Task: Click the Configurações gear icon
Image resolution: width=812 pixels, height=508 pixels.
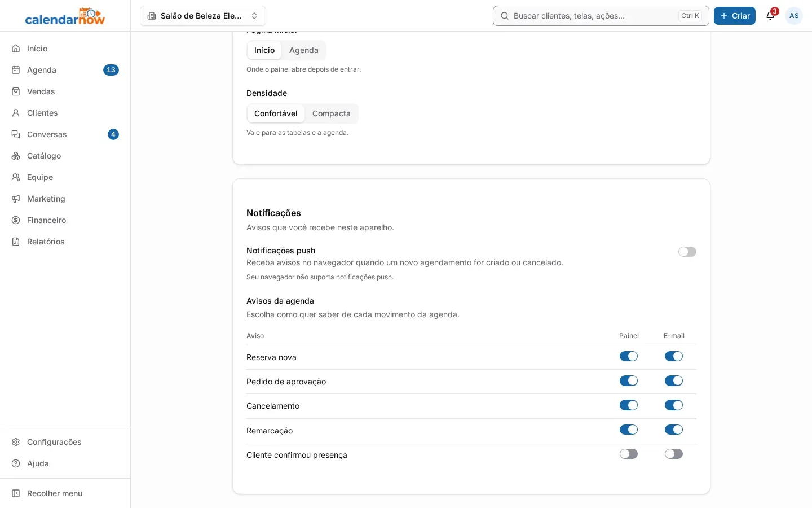Action: [16, 442]
